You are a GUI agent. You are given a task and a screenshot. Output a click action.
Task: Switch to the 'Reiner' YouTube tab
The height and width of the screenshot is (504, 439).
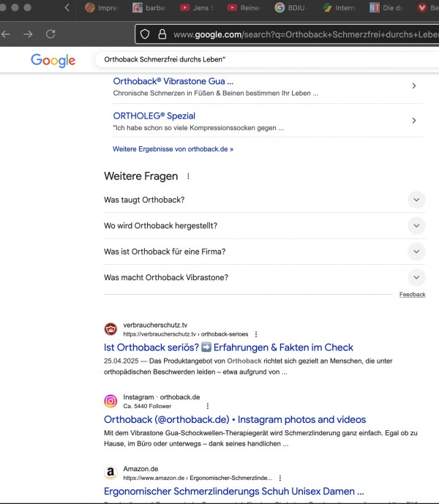pos(244,8)
